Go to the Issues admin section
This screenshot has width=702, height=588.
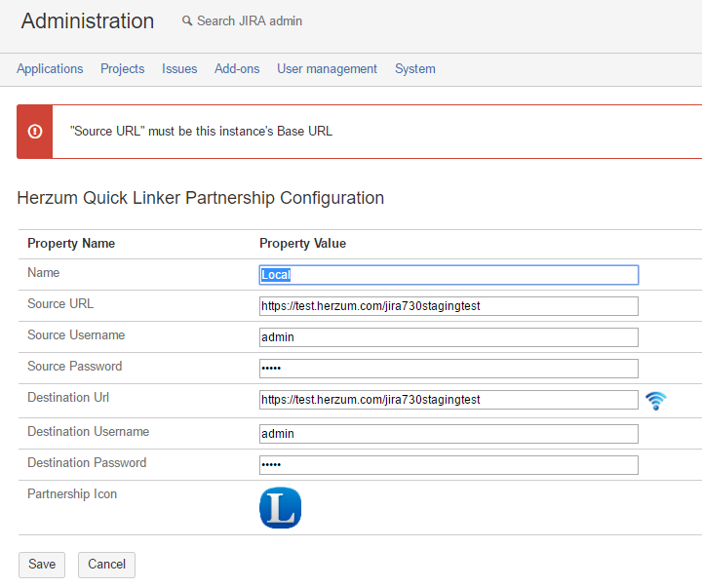(179, 69)
